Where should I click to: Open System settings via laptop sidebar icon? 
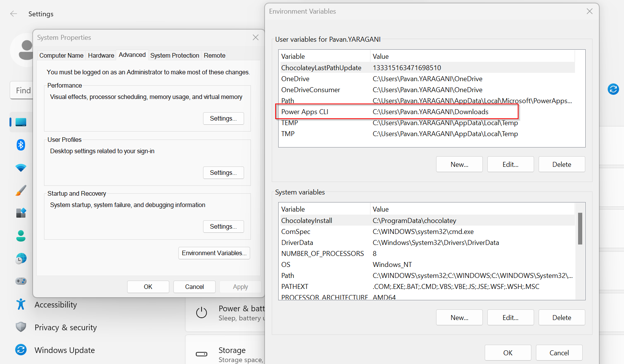pos(21,122)
